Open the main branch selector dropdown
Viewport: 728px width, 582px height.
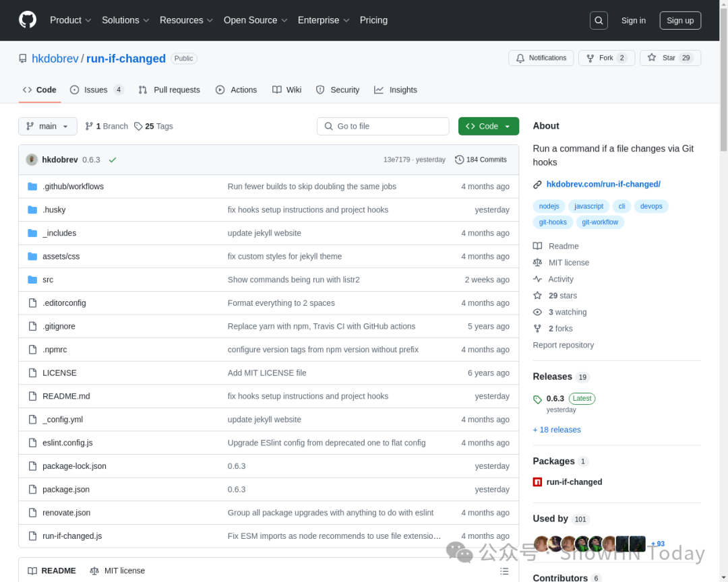coord(48,126)
